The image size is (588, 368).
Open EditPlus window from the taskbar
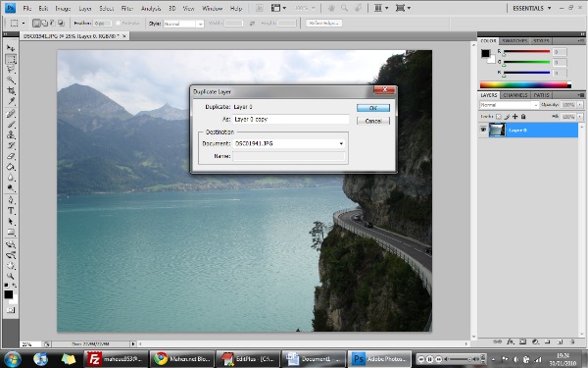[x=248, y=359]
